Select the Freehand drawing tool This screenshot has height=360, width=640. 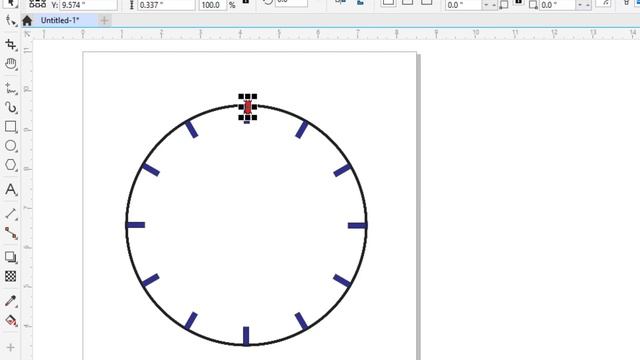coord(11,88)
